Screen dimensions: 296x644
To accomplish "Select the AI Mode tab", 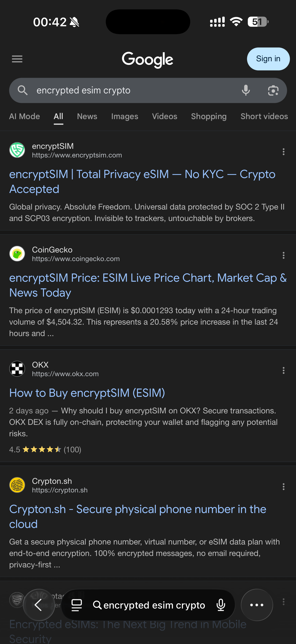I will pyautogui.click(x=24, y=116).
